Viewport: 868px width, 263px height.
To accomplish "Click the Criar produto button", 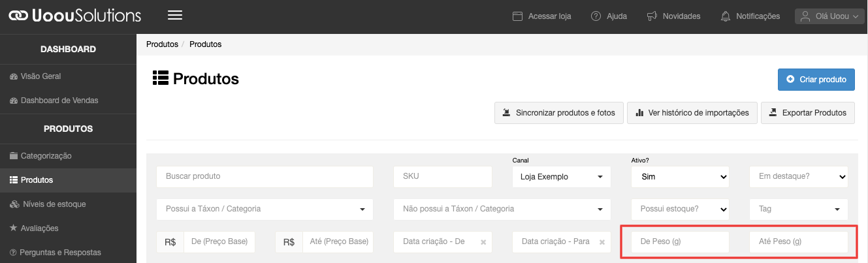I will [816, 79].
